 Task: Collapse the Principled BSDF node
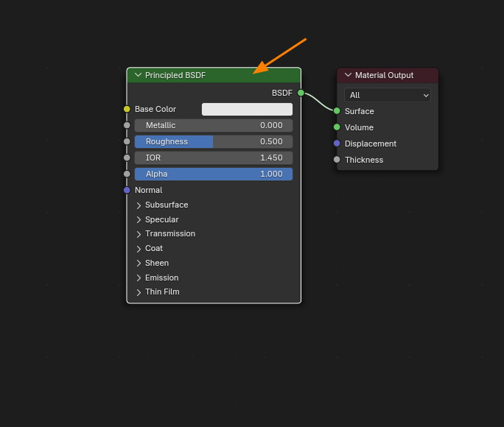139,75
